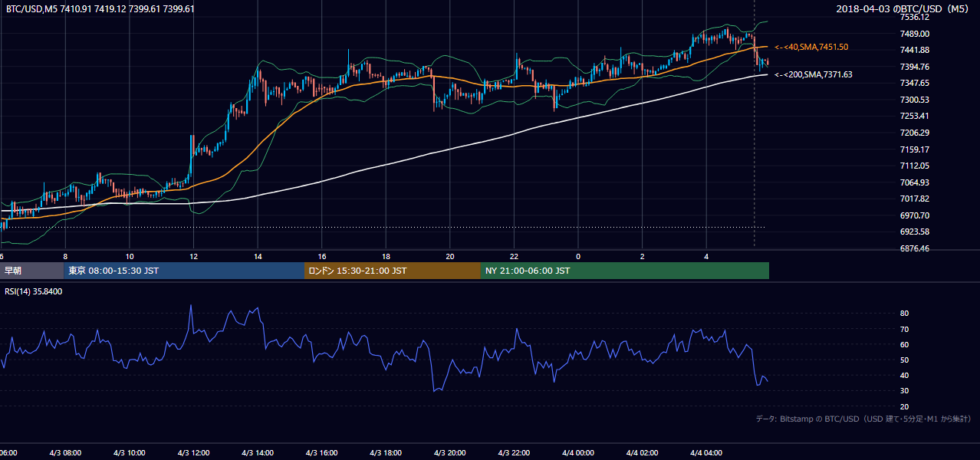Screen dimensions: 980x460
Task: Click price axis value 7159.17
Action: click(x=915, y=149)
